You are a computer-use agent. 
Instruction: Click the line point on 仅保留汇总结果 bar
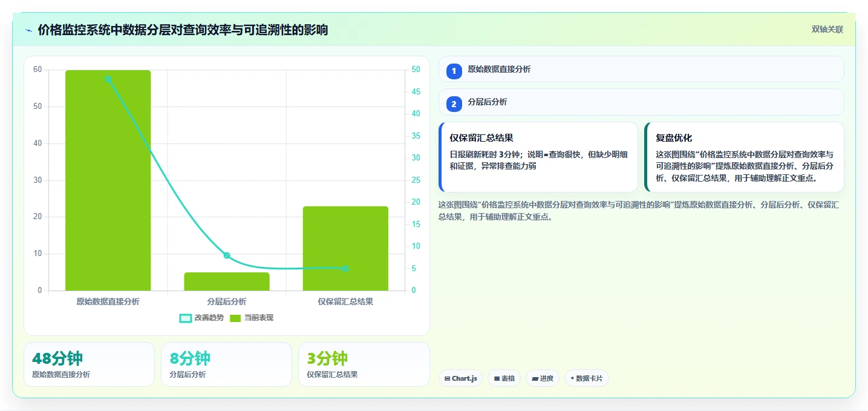pyautogui.click(x=345, y=269)
